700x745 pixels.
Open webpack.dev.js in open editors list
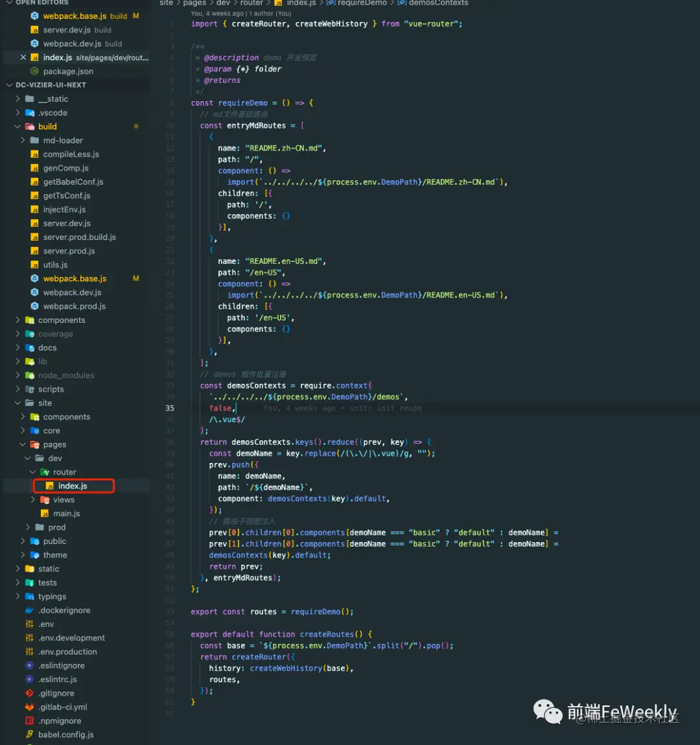(72, 43)
